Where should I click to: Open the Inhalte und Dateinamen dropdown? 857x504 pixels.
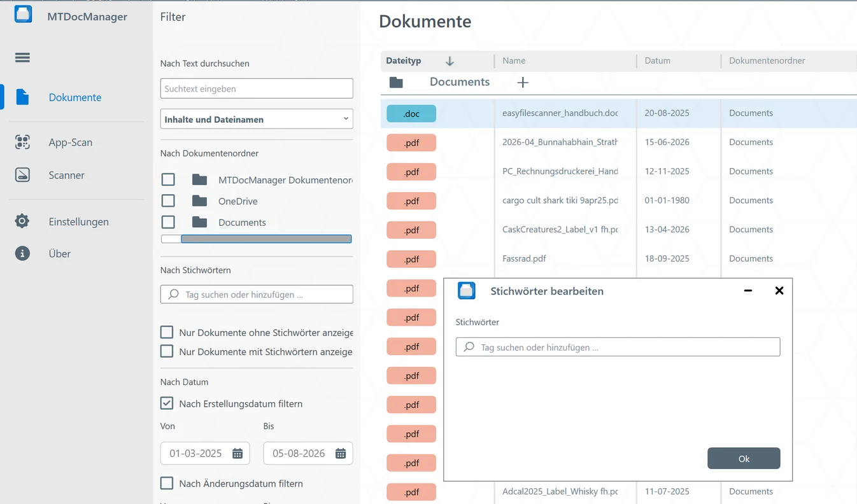click(x=257, y=119)
